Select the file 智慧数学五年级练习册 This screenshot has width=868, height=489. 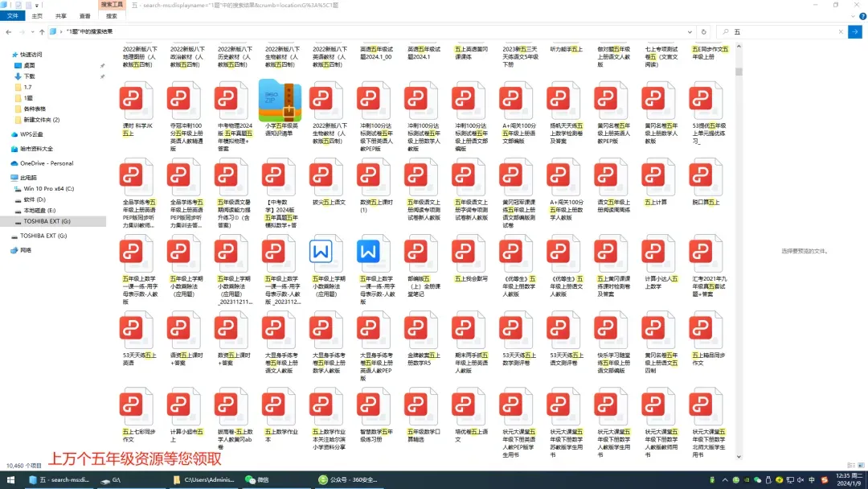click(376, 415)
